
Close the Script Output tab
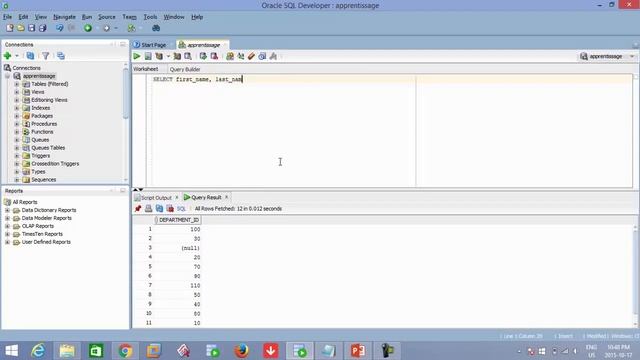pos(177,198)
